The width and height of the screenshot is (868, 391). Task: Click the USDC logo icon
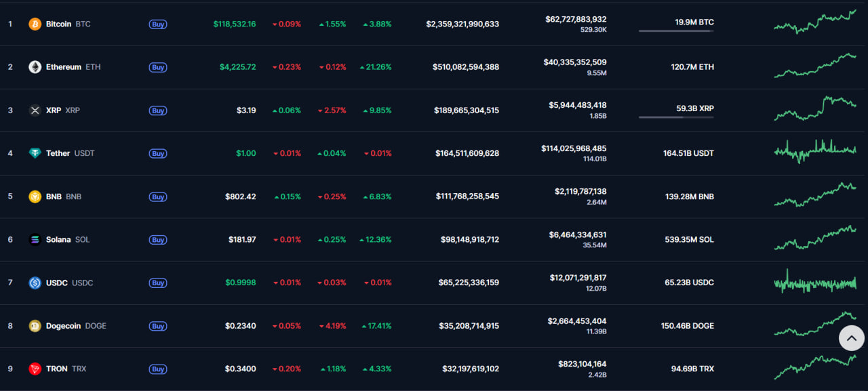(35, 283)
